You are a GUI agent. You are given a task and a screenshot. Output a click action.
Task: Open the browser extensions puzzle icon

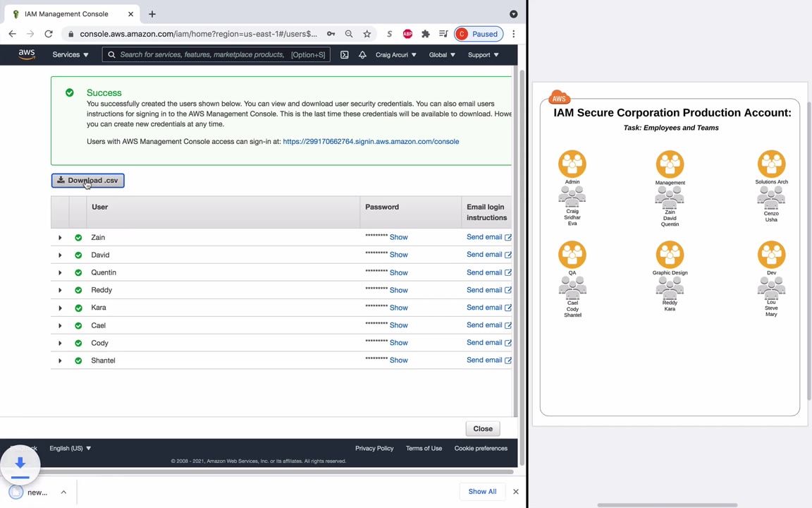pyautogui.click(x=426, y=34)
